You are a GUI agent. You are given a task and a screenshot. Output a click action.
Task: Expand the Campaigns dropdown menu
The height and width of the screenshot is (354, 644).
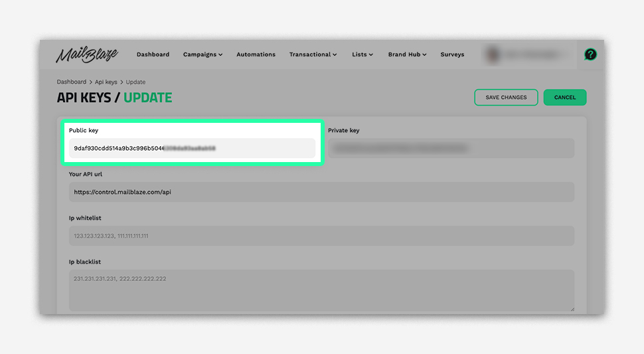[x=202, y=54]
